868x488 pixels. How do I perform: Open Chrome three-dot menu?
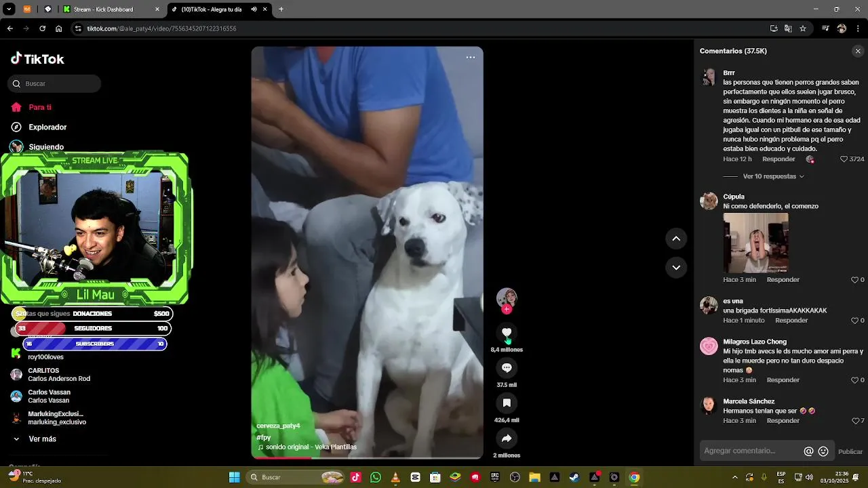click(858, 28)
